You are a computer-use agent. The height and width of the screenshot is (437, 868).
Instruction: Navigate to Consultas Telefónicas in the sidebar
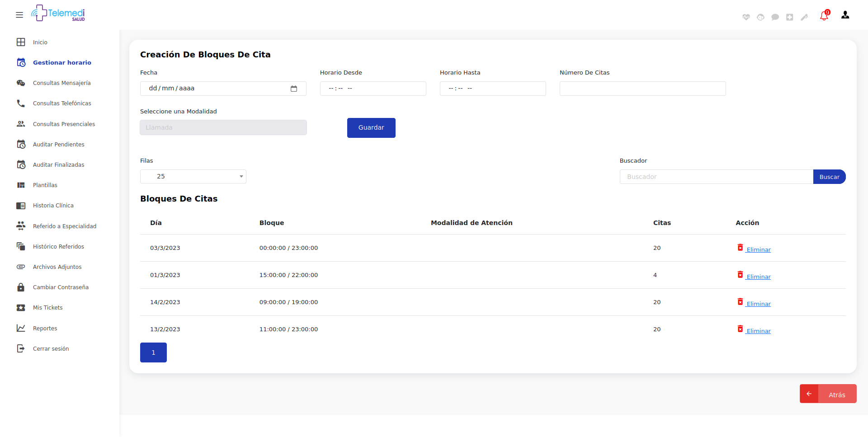[61, 103]
